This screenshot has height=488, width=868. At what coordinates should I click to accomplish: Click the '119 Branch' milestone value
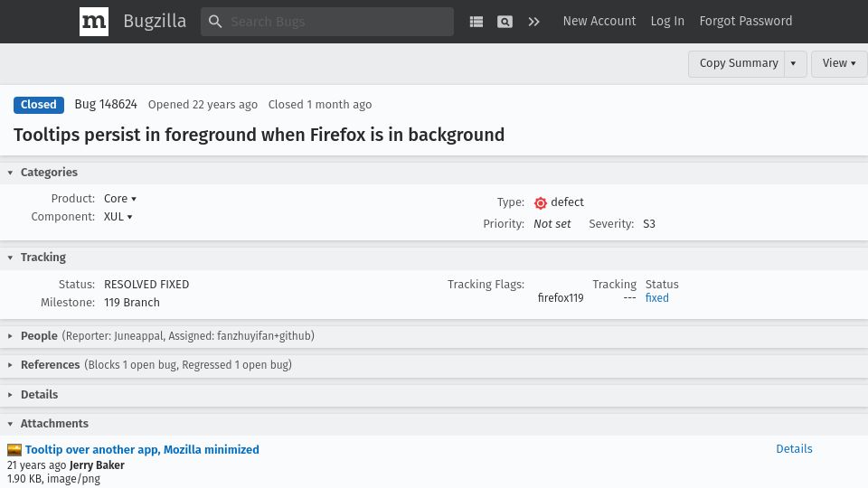coord(132,302)
